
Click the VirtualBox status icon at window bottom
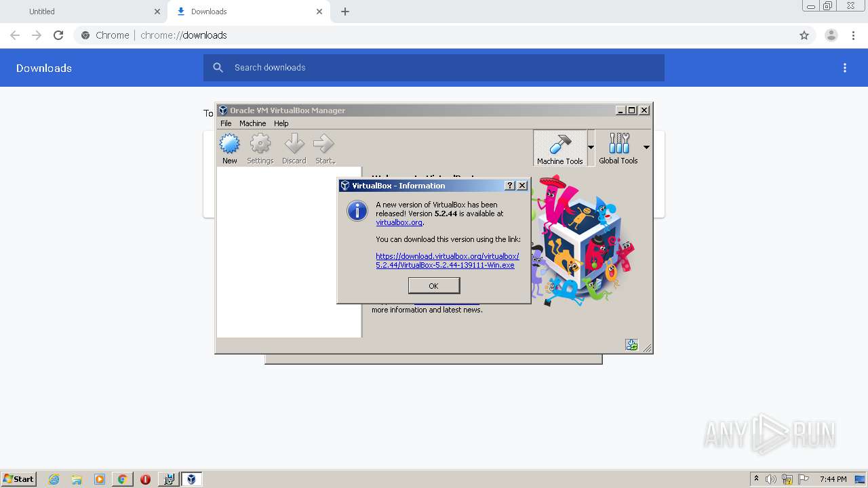pyautogui.click(x=632, y=345)
